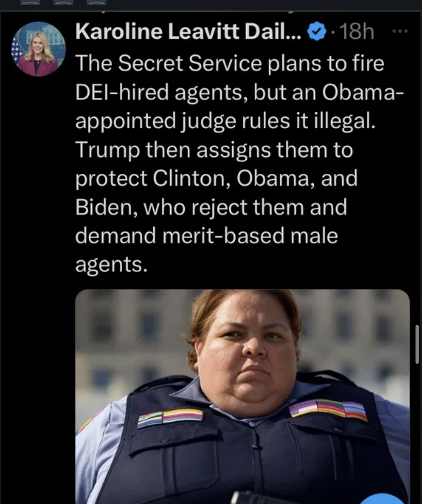
Task: Click the first cut-off icon at top left
Action: [30, 3]
